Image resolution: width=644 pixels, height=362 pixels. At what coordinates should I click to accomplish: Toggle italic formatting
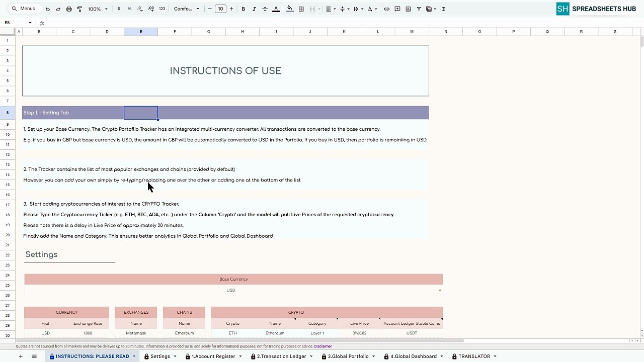tap(254, 9)
